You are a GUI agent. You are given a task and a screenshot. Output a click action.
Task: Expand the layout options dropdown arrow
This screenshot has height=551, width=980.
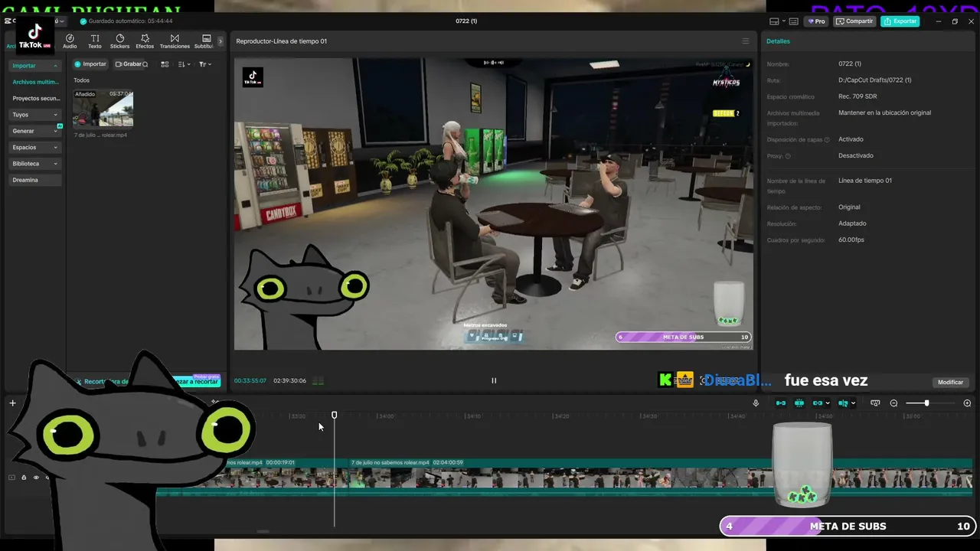click(783, 21)
